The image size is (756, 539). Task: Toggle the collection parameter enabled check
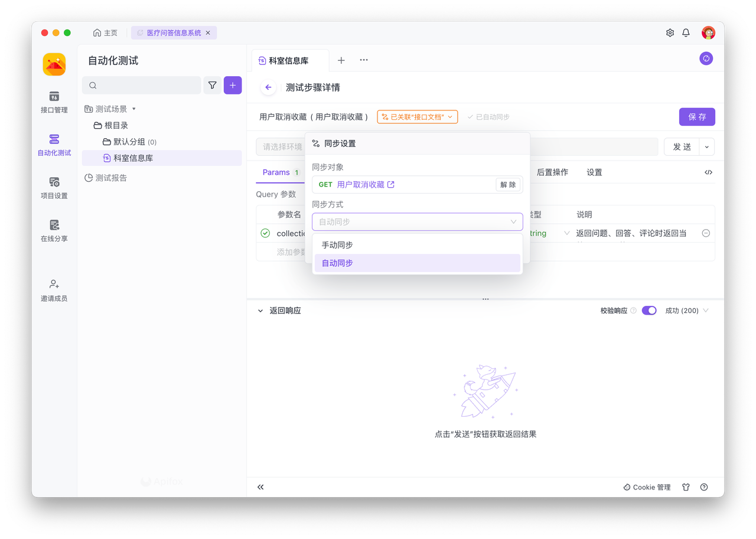[265, 233]
